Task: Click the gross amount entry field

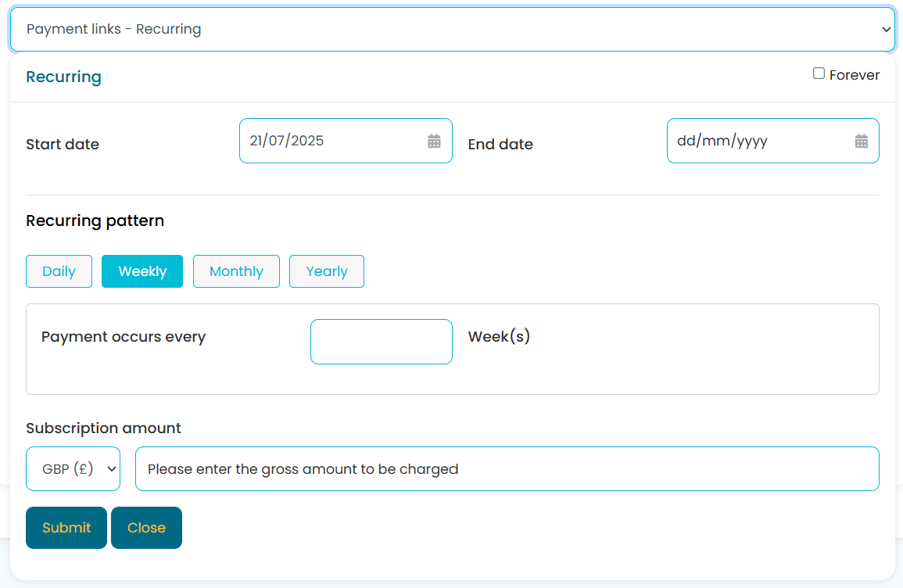Action: point(507,468)
